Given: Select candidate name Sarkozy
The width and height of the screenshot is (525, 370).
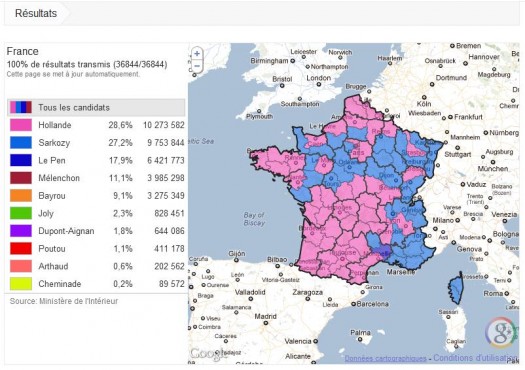Looking at the screenshot, I should tap(54, 143).
